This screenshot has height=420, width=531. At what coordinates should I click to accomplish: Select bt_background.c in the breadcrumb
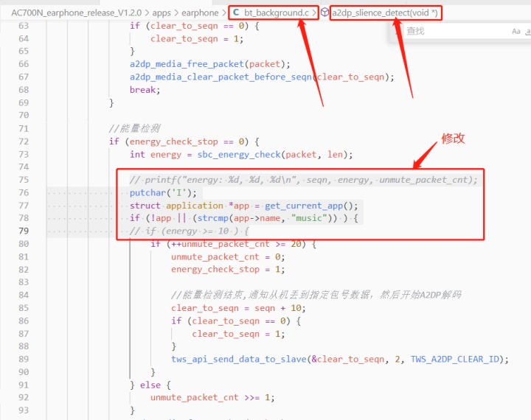(277, 13)
